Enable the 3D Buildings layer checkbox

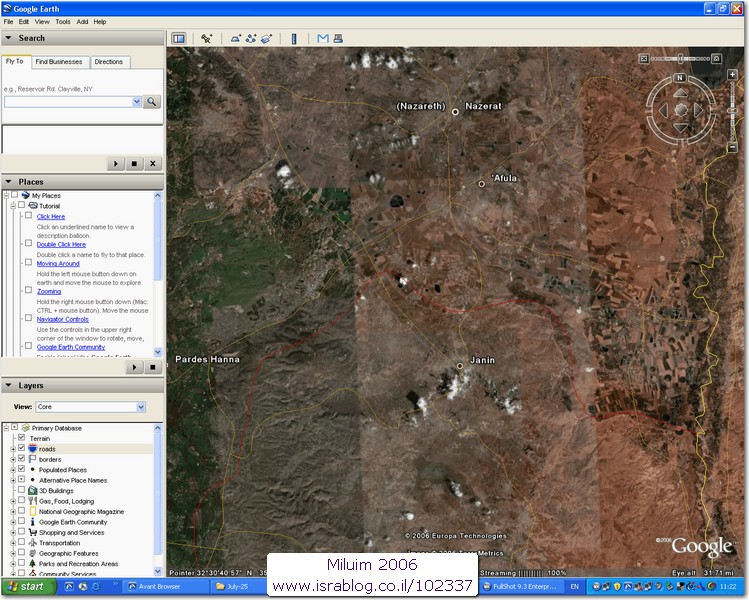pyautogui.click(x=21, y=490)
